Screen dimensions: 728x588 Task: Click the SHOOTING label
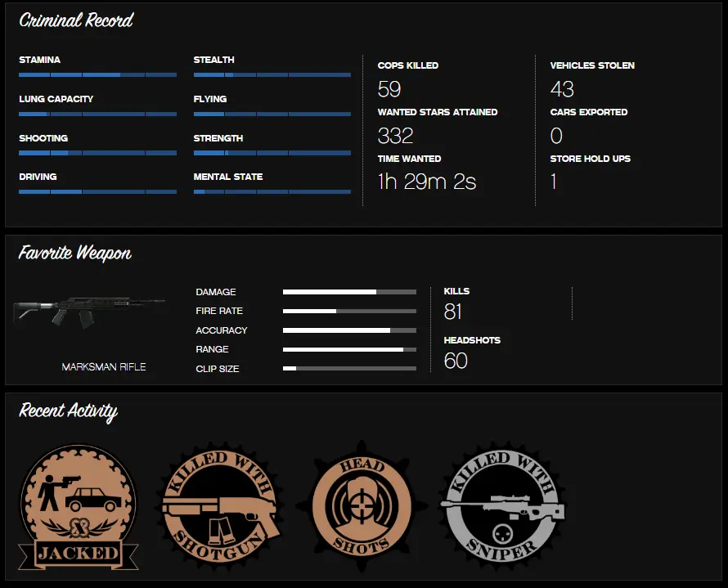coord(43,138)
